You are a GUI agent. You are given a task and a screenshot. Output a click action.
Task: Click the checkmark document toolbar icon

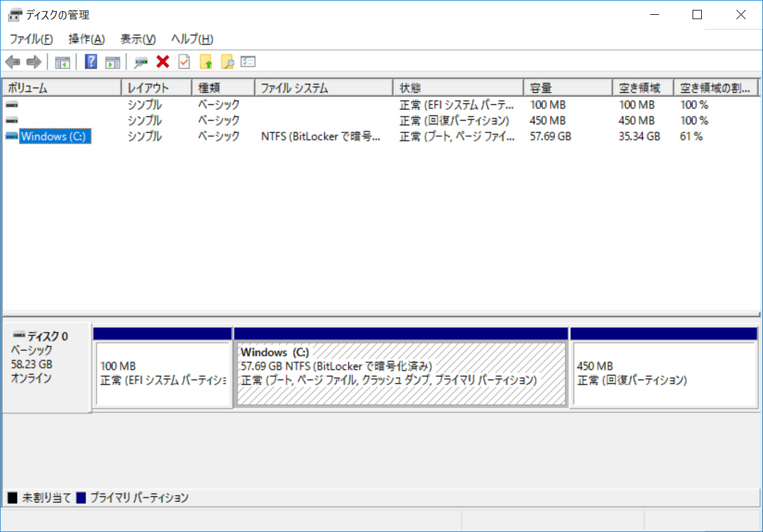click(x=183, y=61)
